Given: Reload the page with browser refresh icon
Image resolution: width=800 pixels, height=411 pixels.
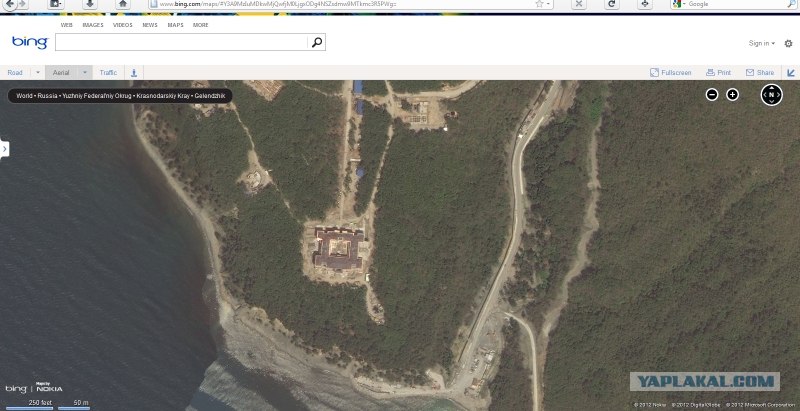Looking at the screenshot, I should click(x=611, y=4).
